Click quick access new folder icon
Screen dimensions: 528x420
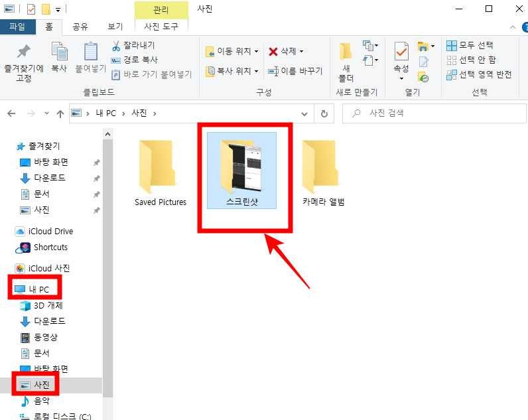[x=46, y=9]
